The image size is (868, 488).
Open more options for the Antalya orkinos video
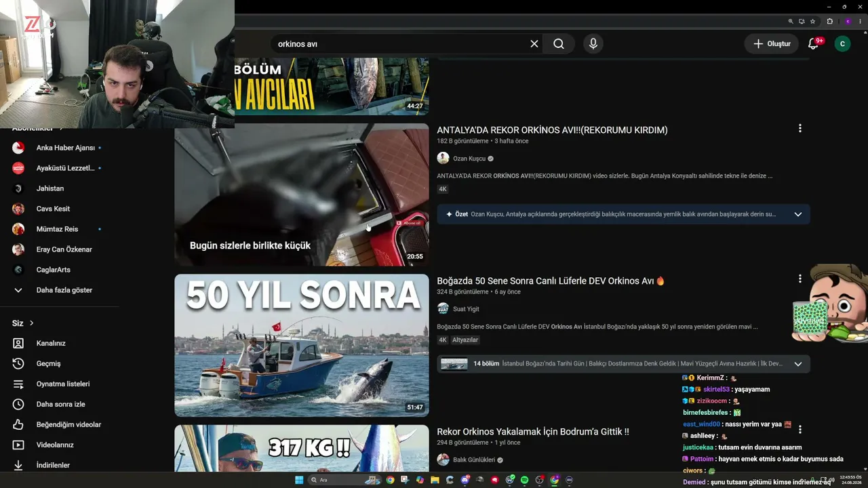[800, 128]
